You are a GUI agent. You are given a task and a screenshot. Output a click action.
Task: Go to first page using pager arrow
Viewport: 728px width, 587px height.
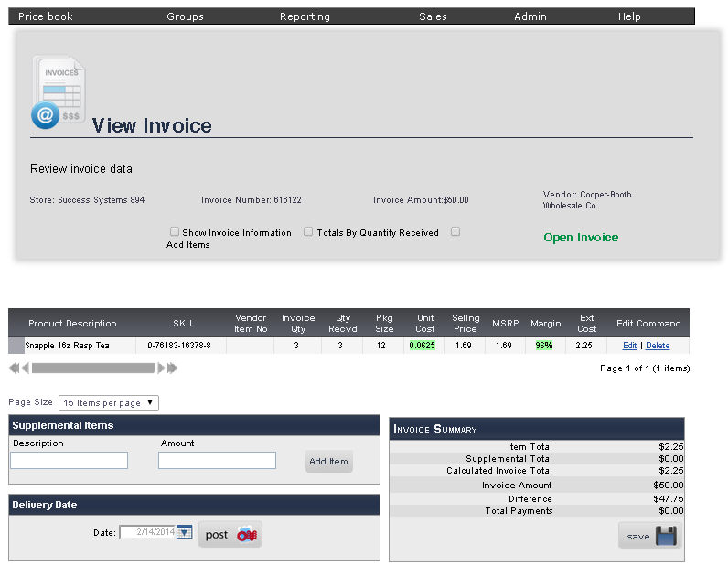click(x=13, y=368)
